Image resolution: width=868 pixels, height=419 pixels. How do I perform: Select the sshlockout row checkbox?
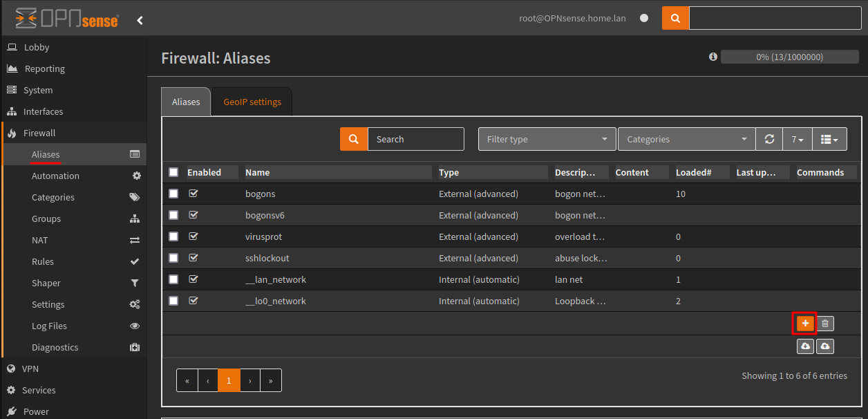[x=173, y=258]
